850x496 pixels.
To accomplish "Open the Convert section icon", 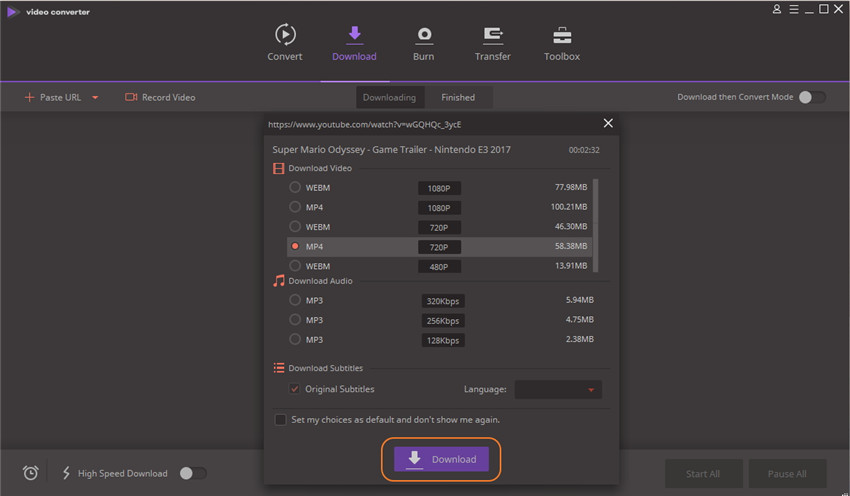I will pos(285,35).
